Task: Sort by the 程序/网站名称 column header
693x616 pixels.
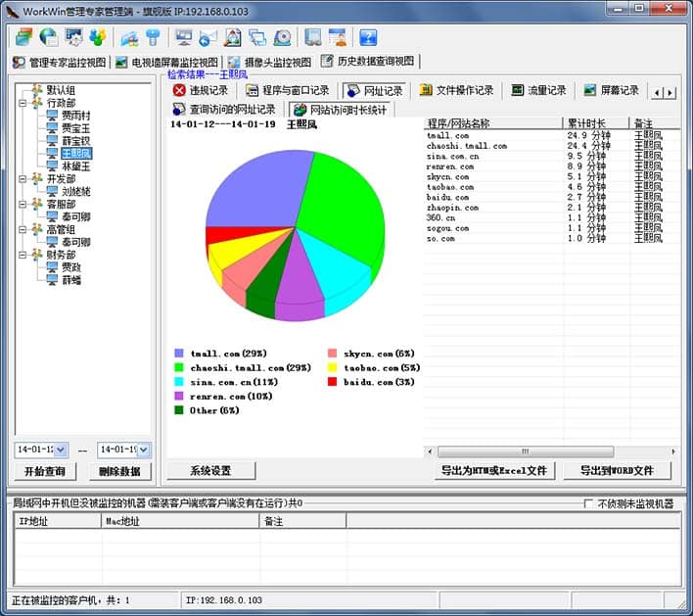Action: [493, 123]
